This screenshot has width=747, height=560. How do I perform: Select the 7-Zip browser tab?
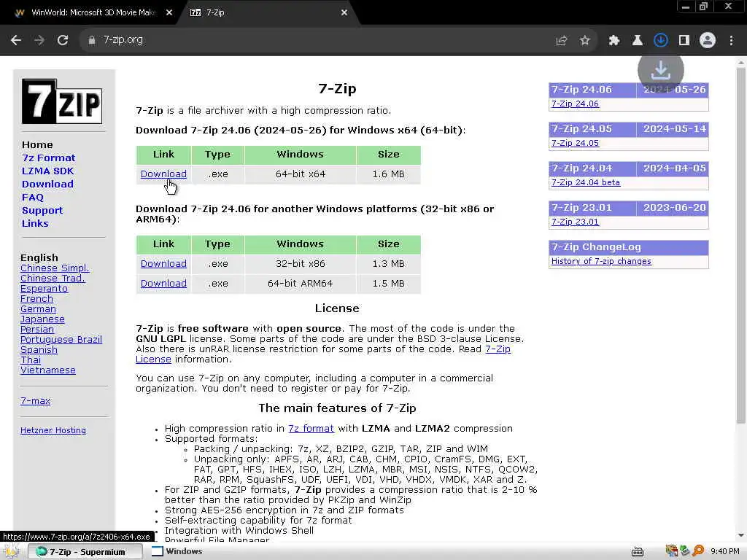coord(267,13)
